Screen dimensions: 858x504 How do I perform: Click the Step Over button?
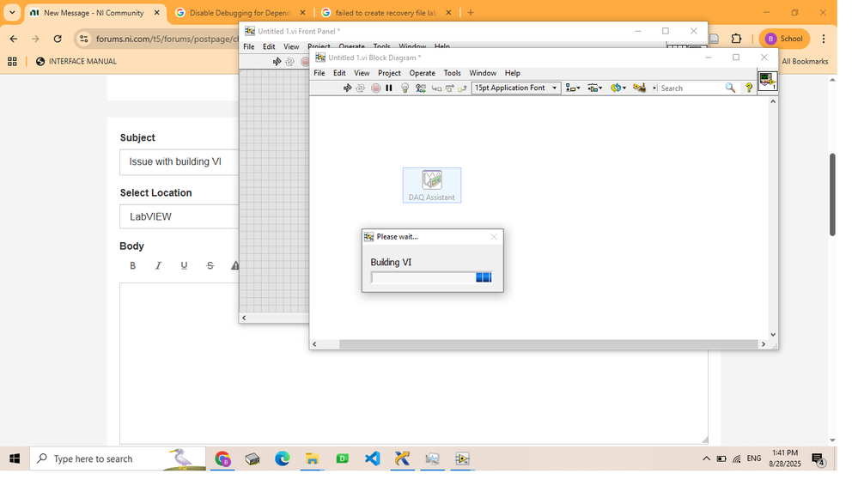(x=449, y=88)
